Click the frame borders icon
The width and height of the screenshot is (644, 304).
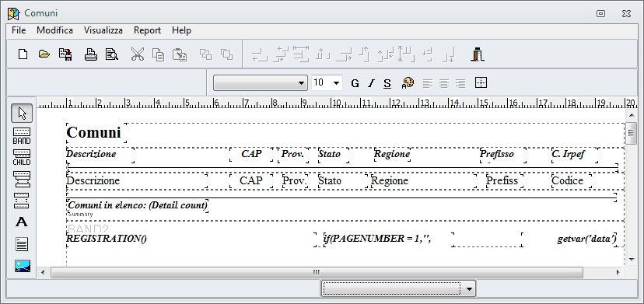481,82
